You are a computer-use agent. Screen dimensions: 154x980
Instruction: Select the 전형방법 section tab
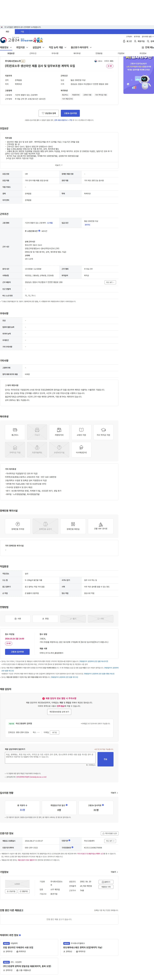99,53
